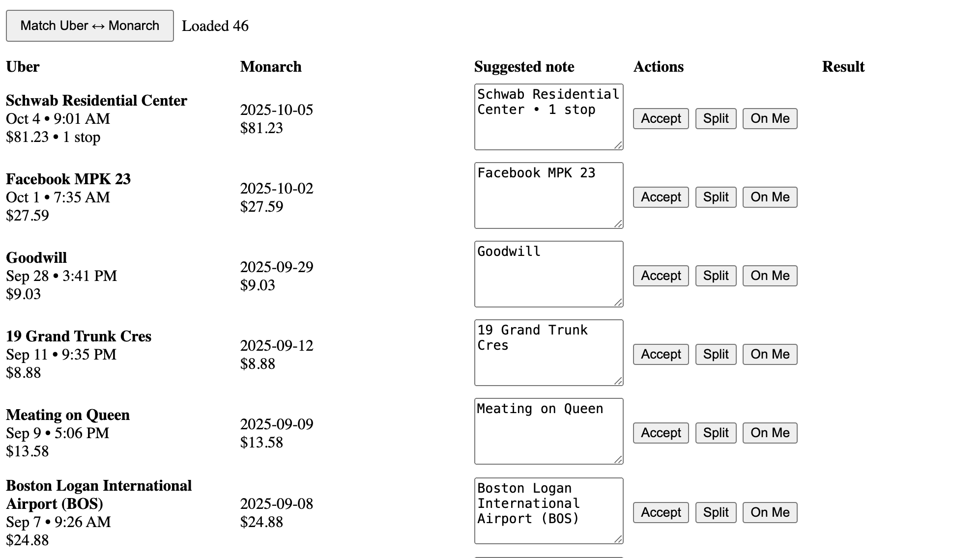
Task: Split the 19 Grand Trunk Cres ride
Action: click(x=716, y=355)
